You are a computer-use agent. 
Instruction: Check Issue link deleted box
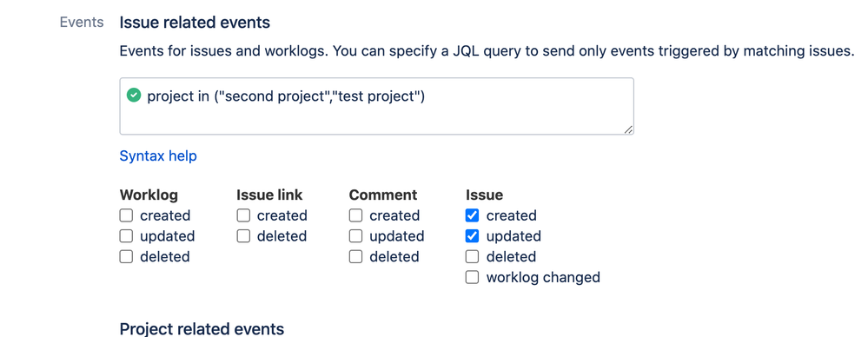click(243, 236)
